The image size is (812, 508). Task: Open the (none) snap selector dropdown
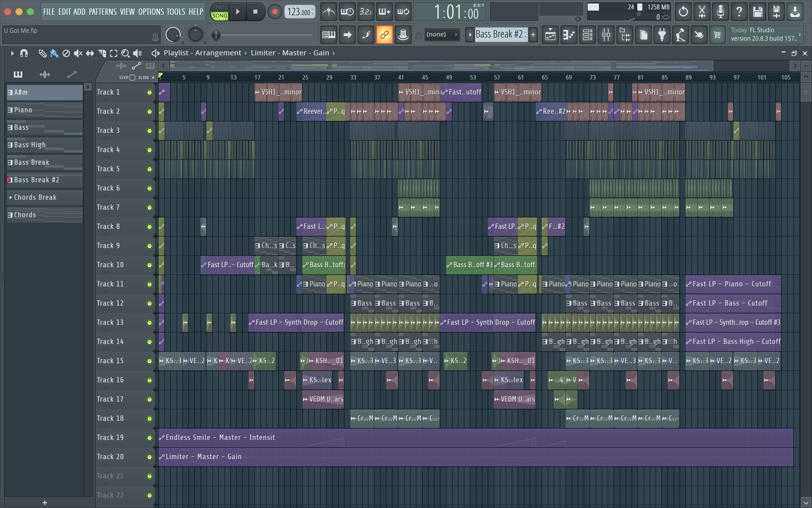point(442,34)
